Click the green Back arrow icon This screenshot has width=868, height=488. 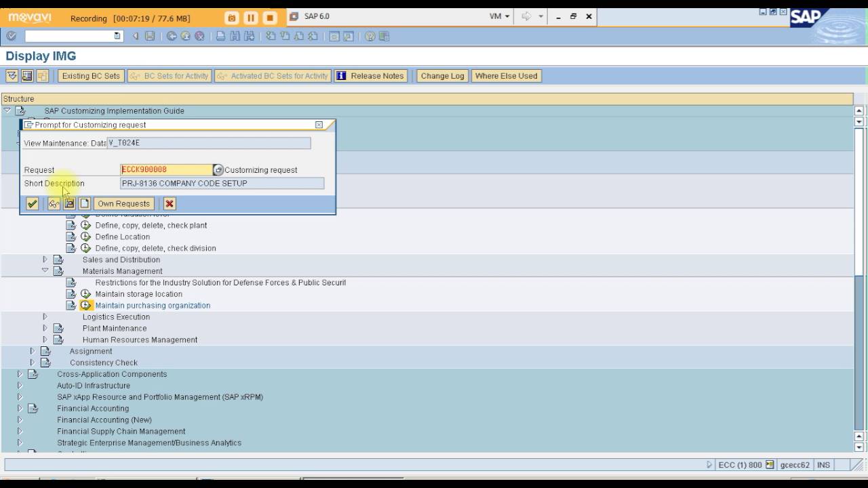coord(172,36)
